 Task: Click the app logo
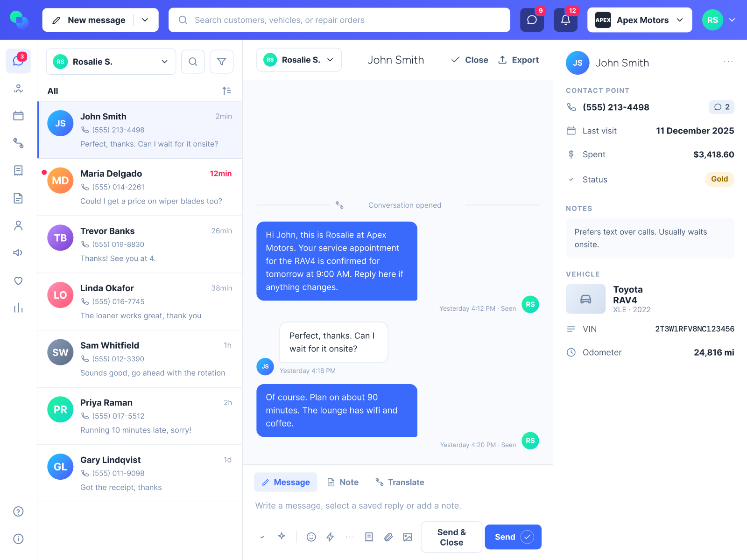click(x=19, y=20)
